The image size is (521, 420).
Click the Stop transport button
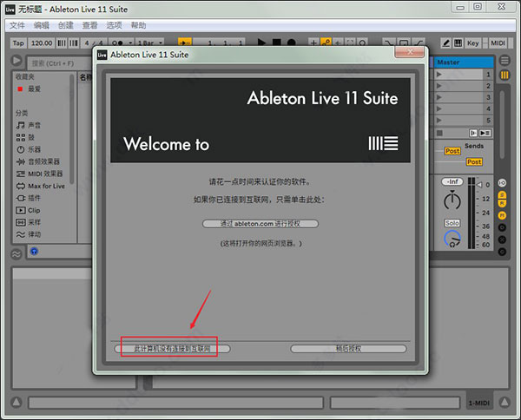(275, 43)
